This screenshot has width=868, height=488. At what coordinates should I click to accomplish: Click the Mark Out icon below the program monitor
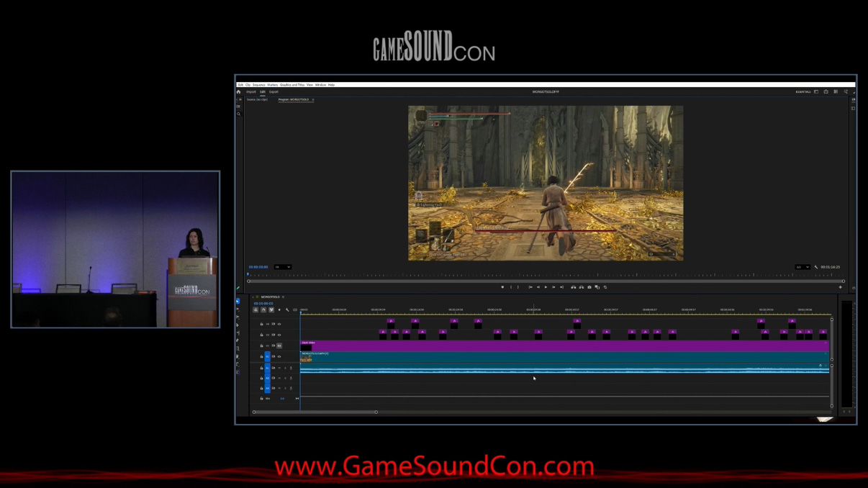click(518, 286)
